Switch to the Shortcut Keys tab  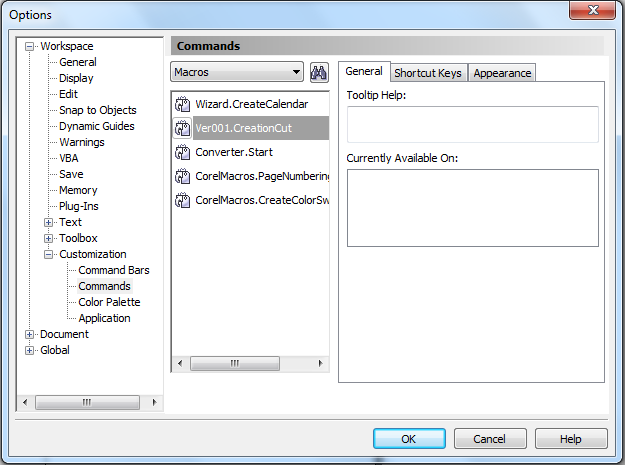coord(428,73)
